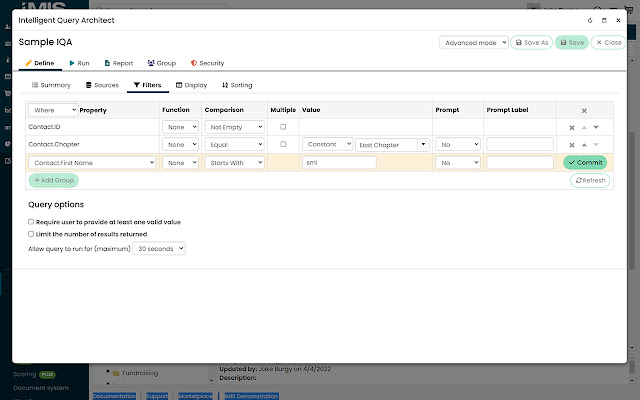
Task: Remove all filters using header X icon
Action: (x=584, y=111)
